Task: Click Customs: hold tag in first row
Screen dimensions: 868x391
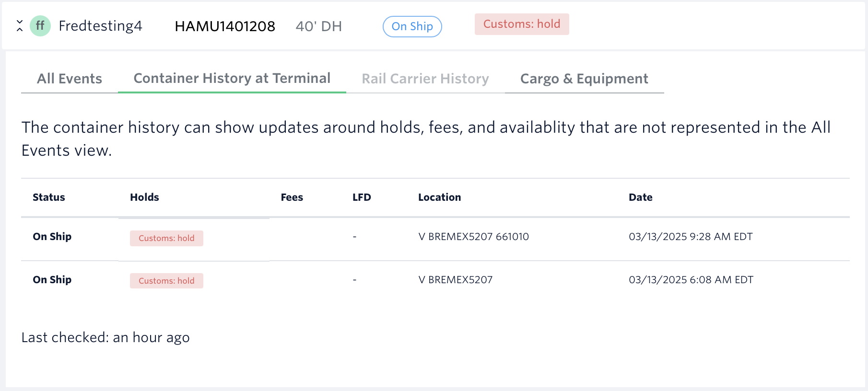Action: pos(166,238)
